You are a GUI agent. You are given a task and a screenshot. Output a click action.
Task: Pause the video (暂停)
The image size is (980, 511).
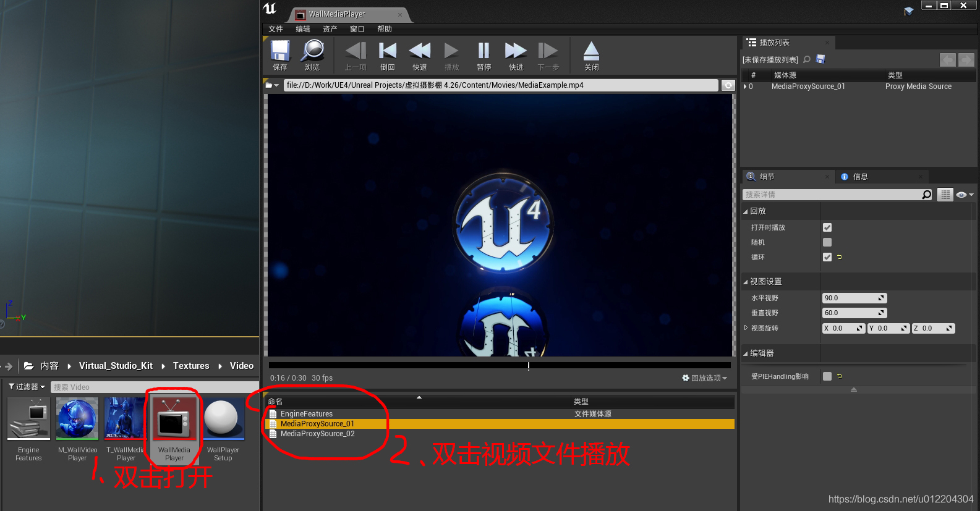484,56
